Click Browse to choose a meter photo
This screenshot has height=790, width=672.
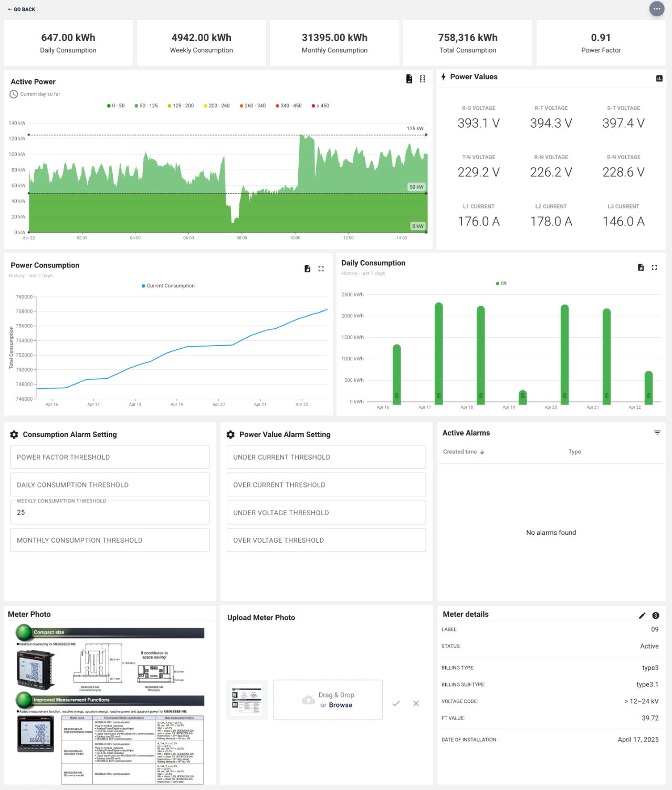tap(341, 705)
